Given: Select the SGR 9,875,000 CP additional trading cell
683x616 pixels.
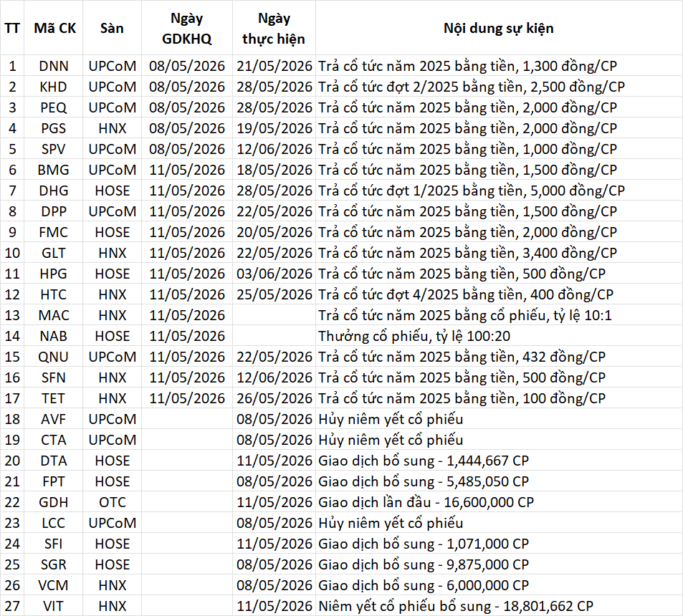Looking at the screenshot, I should coord(499,564).
